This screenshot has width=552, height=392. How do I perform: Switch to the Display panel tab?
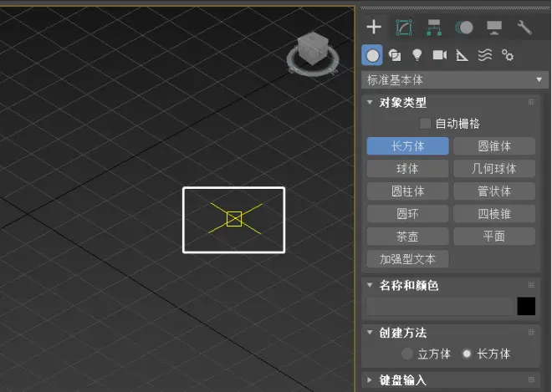(494, 28)
